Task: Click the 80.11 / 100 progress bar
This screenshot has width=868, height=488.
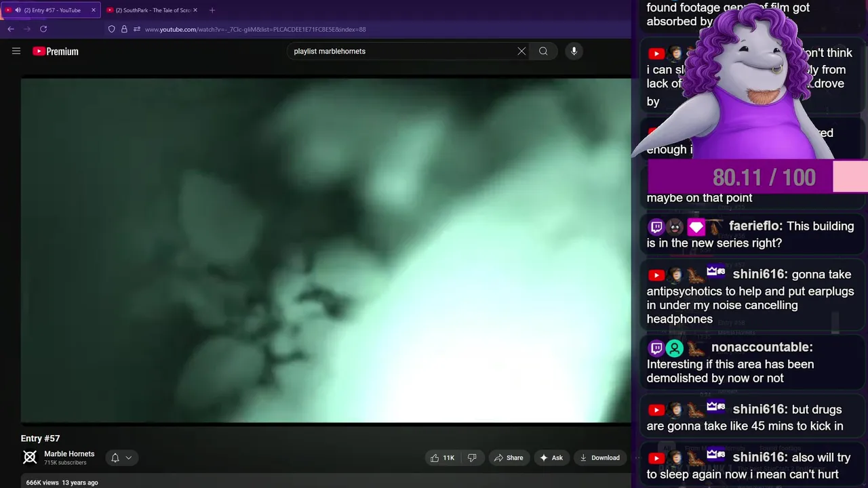Action: (757, 177)
